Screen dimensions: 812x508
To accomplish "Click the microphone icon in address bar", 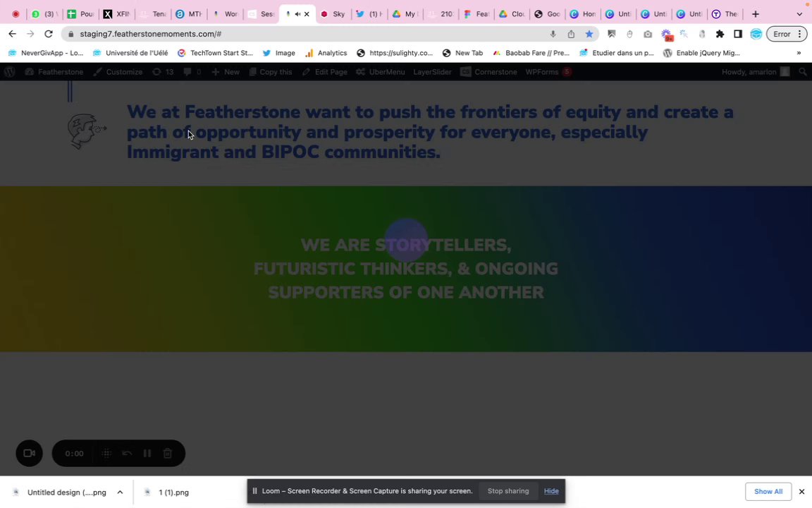I will [553, 34].
